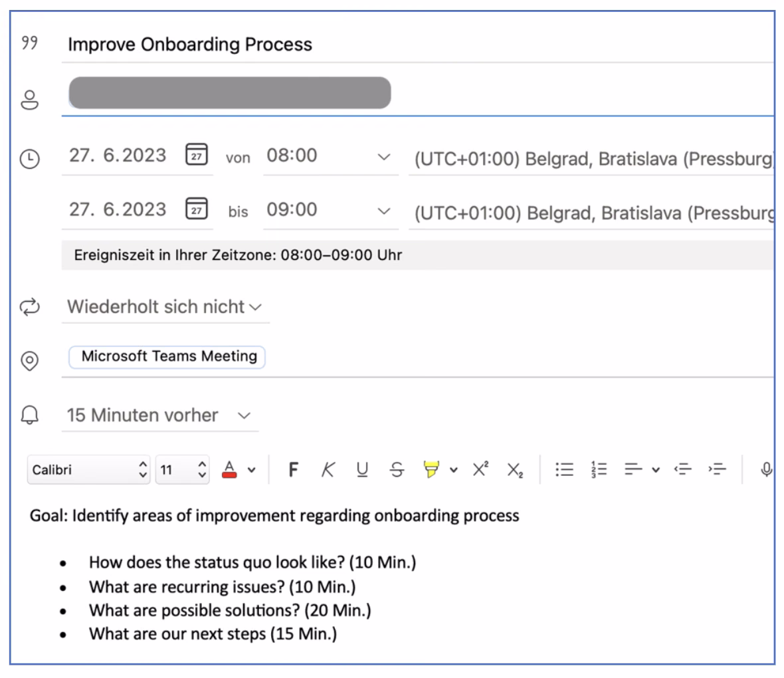Click the start date field in the 'von' row

[118, 155]
